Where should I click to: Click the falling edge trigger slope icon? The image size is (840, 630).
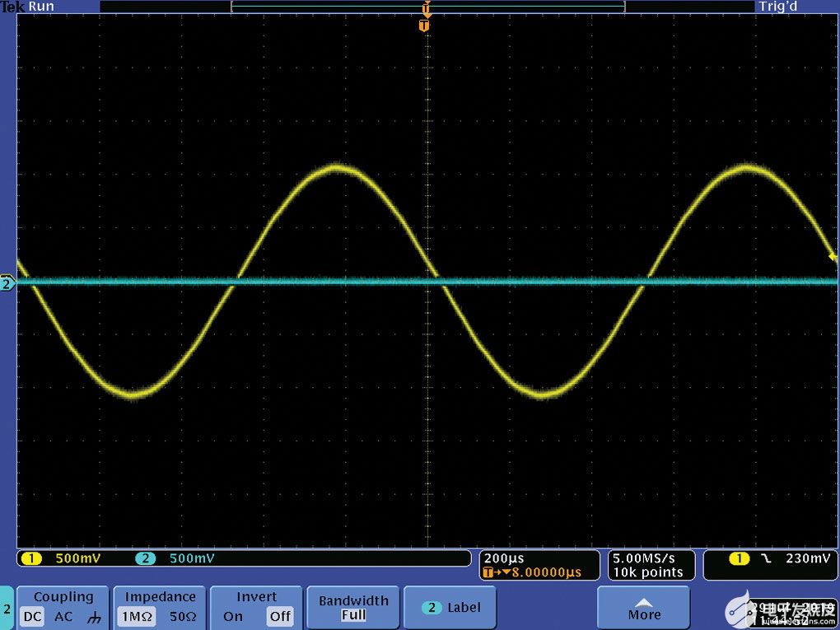[x=765, y=558]
